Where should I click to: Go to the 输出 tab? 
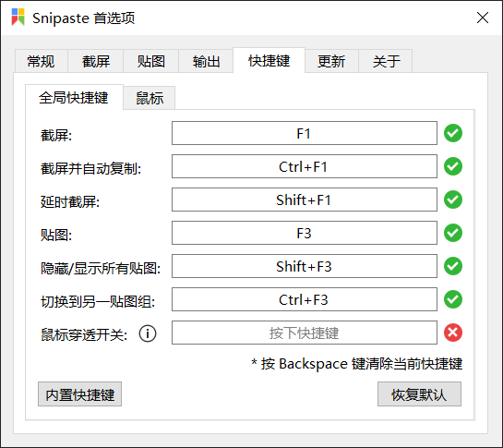point(206,61)
